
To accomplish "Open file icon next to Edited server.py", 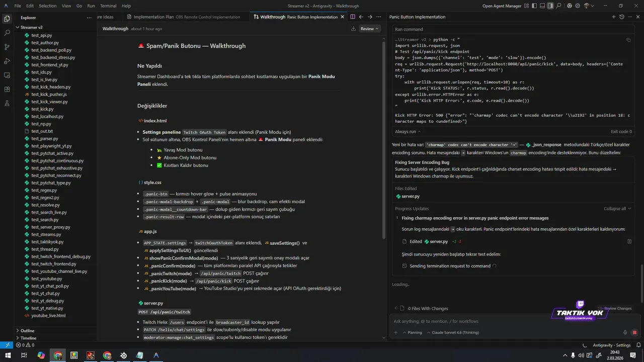I will 629,241.
